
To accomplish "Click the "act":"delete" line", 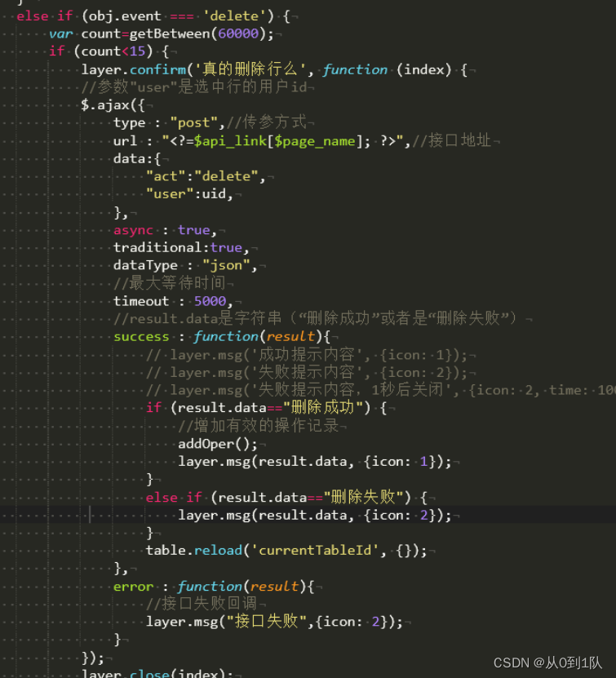I will pyautogui.click(x=206, y=176).
